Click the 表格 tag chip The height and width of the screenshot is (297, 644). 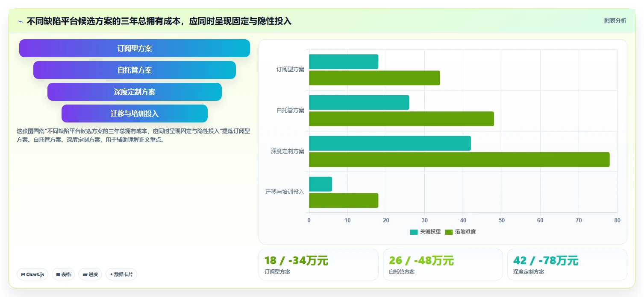pyautogui.click(x=63, y=274)
